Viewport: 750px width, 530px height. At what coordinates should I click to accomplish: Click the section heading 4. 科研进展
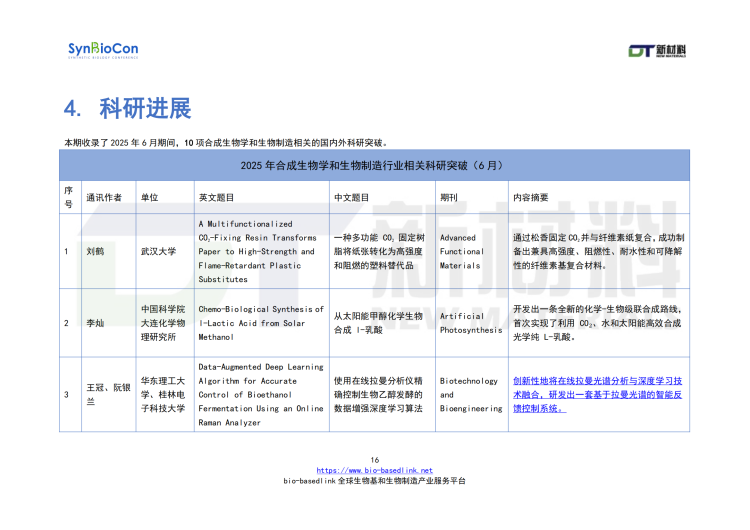tap(127, 108)
